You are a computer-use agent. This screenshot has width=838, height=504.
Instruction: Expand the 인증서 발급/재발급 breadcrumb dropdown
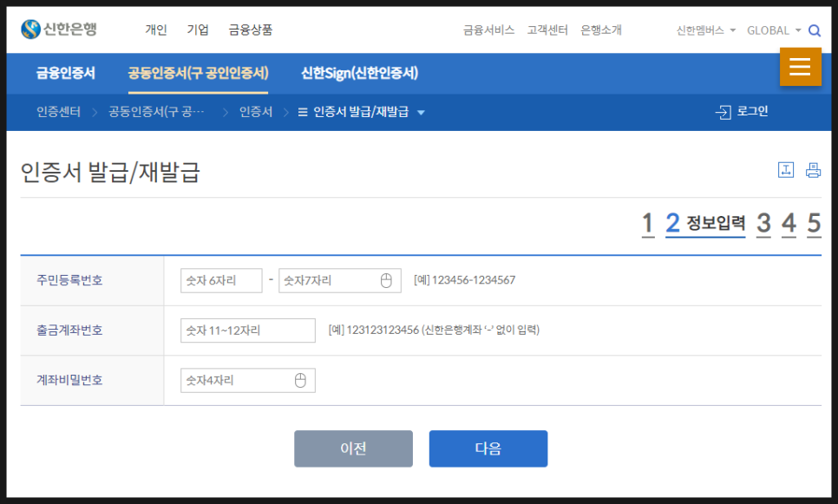[422, 111]
